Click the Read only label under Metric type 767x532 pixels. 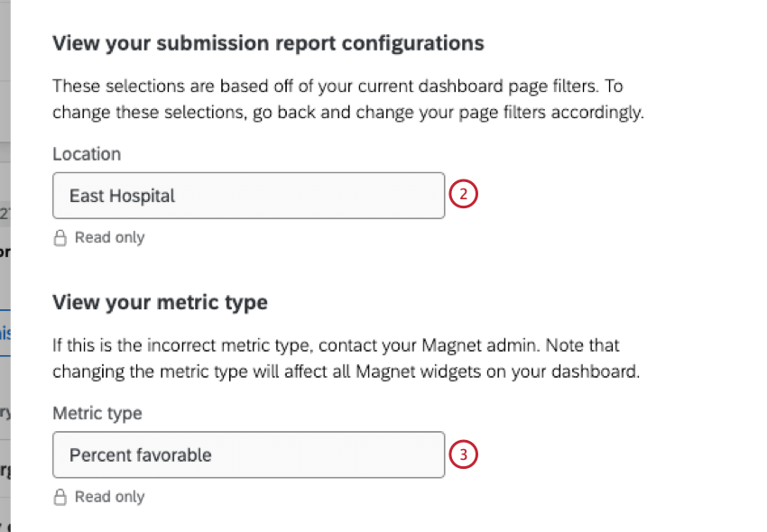tap(109, 497)
